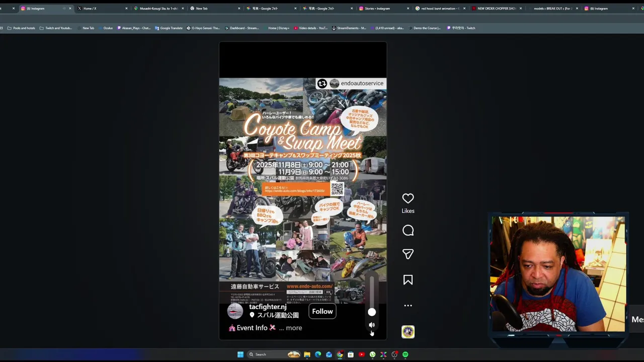Open tacfighter.nj profile name link
This screenshot has height=362, width=644.
coord(268,307)
